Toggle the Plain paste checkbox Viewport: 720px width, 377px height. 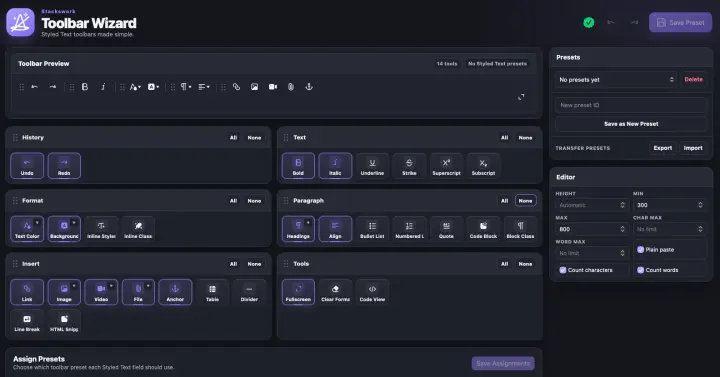click(641, 249)
